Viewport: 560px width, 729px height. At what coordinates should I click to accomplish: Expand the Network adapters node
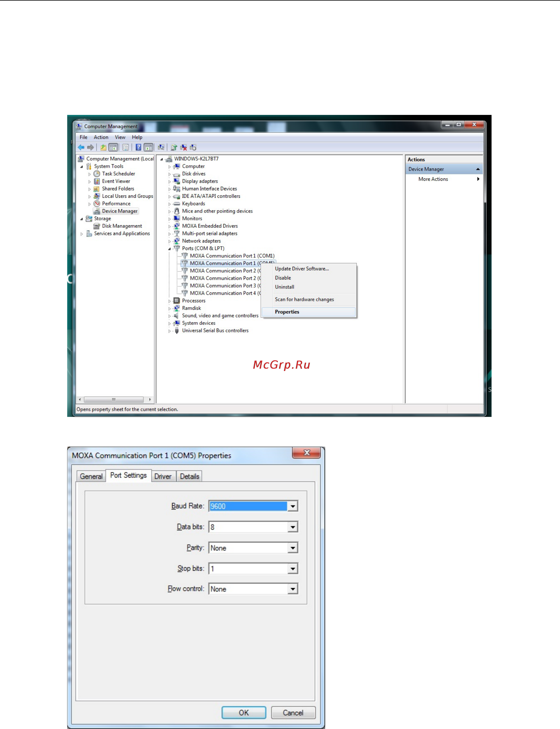pyautogui.click(x=169, y=241)
